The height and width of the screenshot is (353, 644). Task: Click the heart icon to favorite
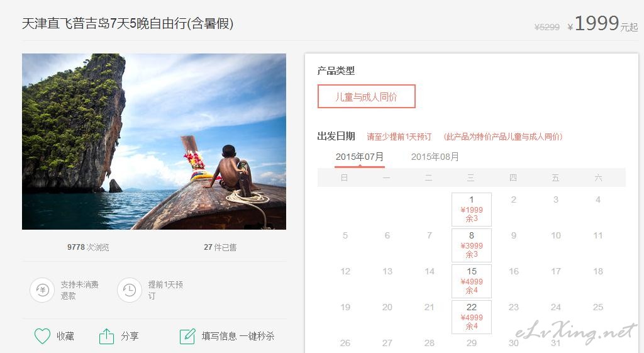point(42,336)
